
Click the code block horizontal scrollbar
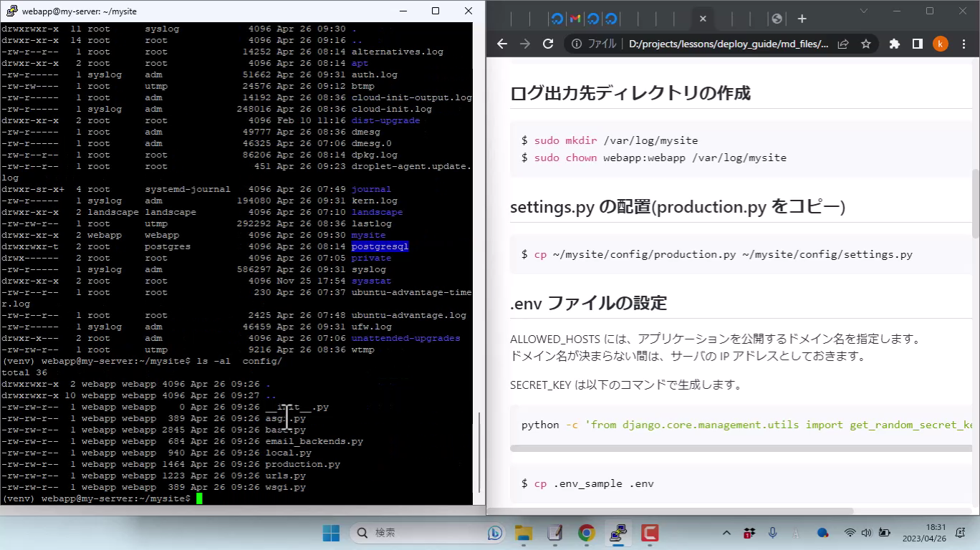[x=740, y=448]
